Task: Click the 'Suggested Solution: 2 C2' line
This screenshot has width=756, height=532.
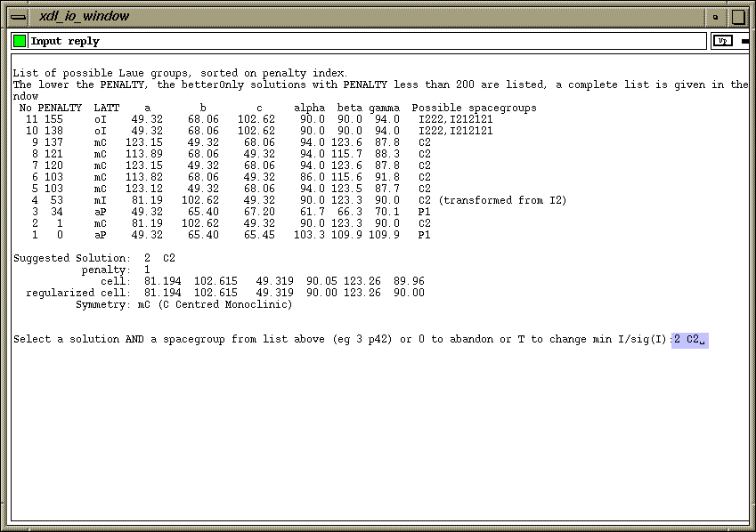Action: pos(94,258)
